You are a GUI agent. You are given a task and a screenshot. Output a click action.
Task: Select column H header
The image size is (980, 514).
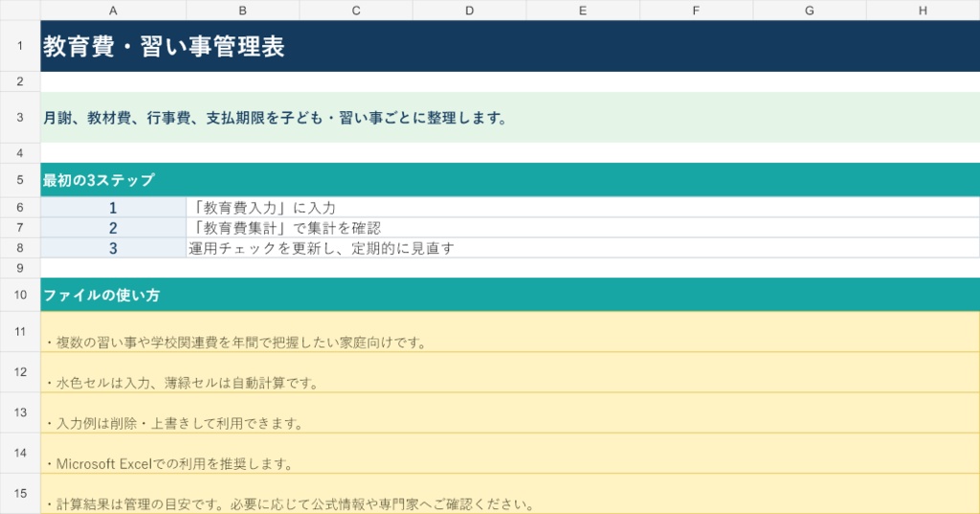pos(923,10)
